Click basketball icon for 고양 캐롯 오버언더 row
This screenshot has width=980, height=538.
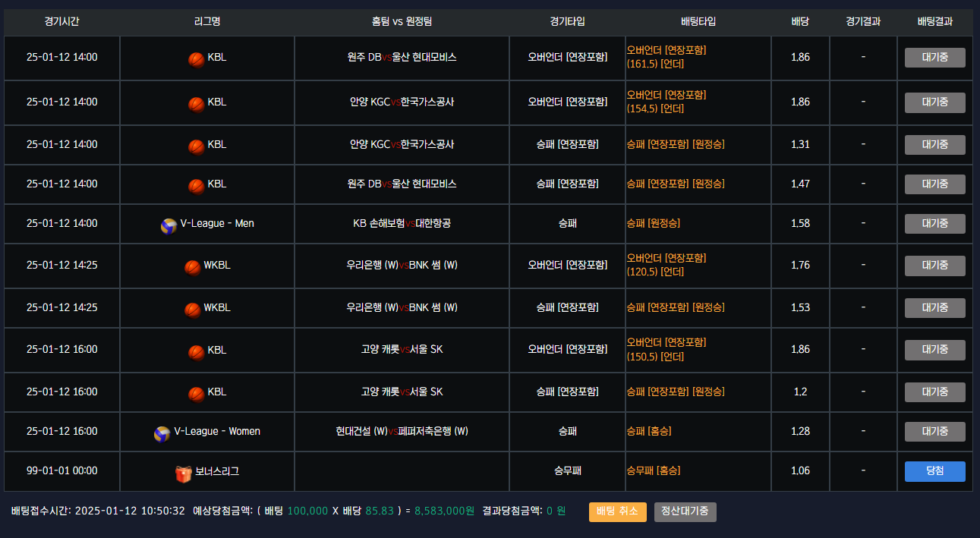click(197, 351)
